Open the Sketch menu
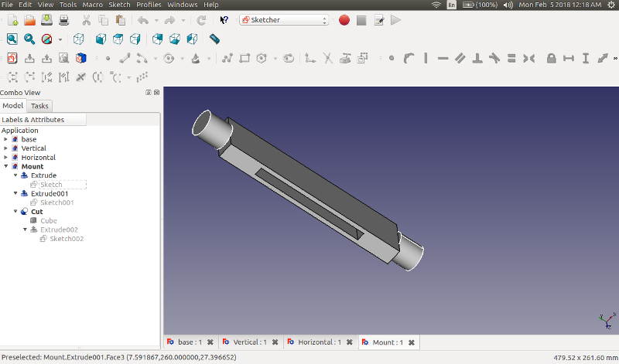Image resolution: width=619 pixels, height=364 pixels. 119,5
